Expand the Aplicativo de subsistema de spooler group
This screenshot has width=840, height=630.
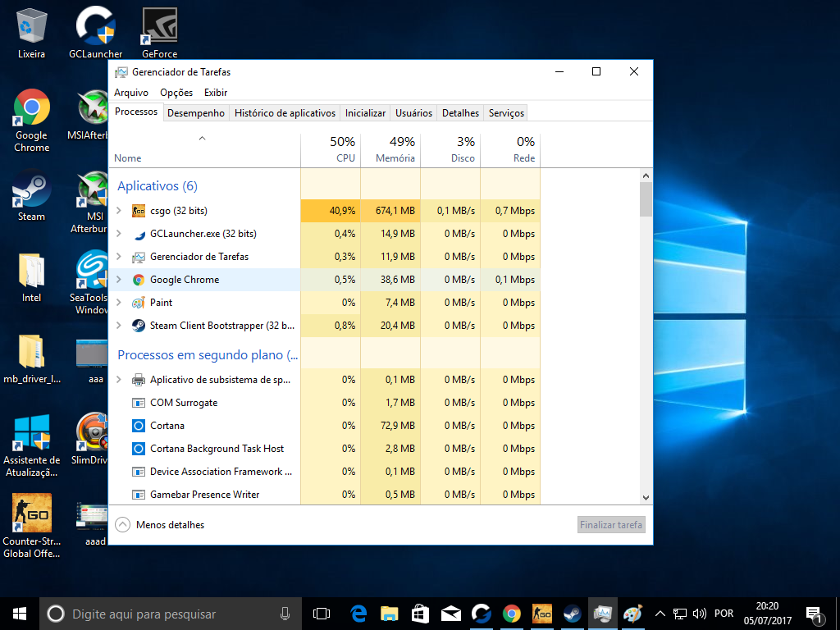tap(119, 380)
